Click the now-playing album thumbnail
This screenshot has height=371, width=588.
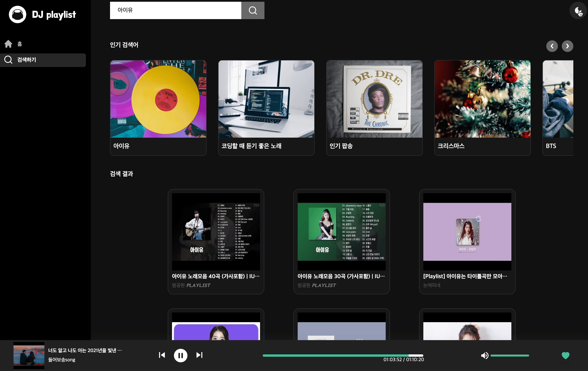coord(29,355)
